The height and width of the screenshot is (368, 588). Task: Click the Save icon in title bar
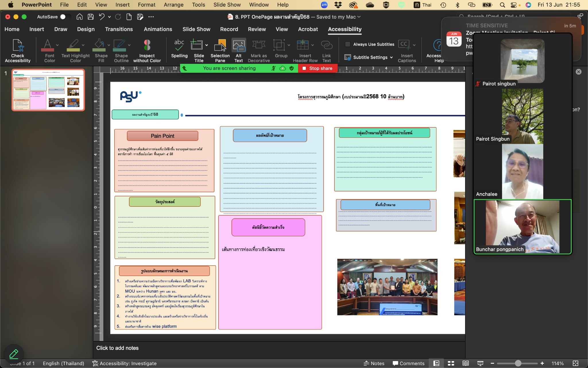pos(91,17)
